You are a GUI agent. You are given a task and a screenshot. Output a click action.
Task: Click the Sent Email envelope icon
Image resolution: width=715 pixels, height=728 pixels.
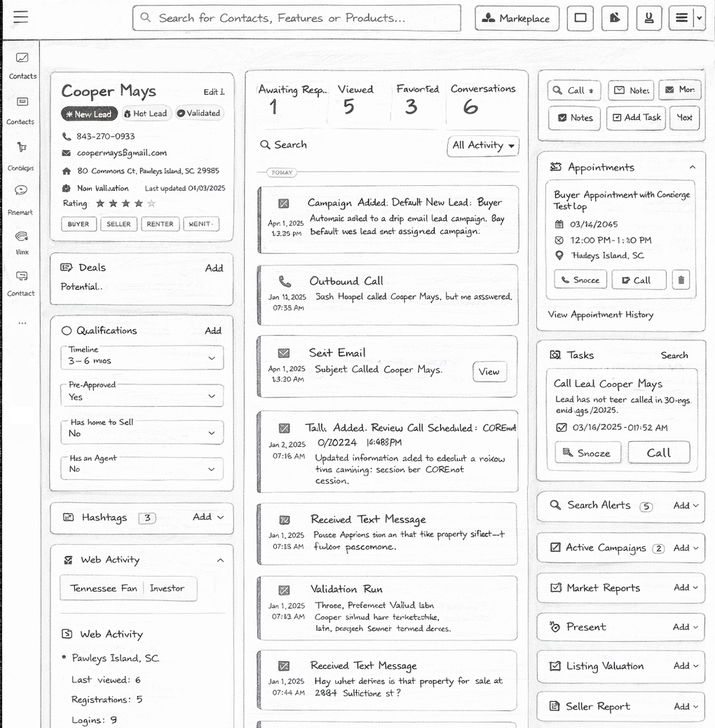click(283, 353)
